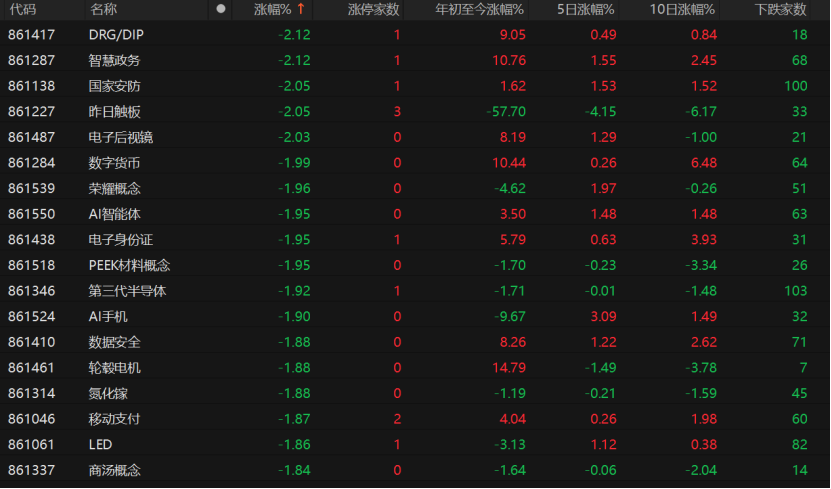Click code 861417
Image resolution: width=831 pixels, height=489 pixels.
[x=31, y=35]
